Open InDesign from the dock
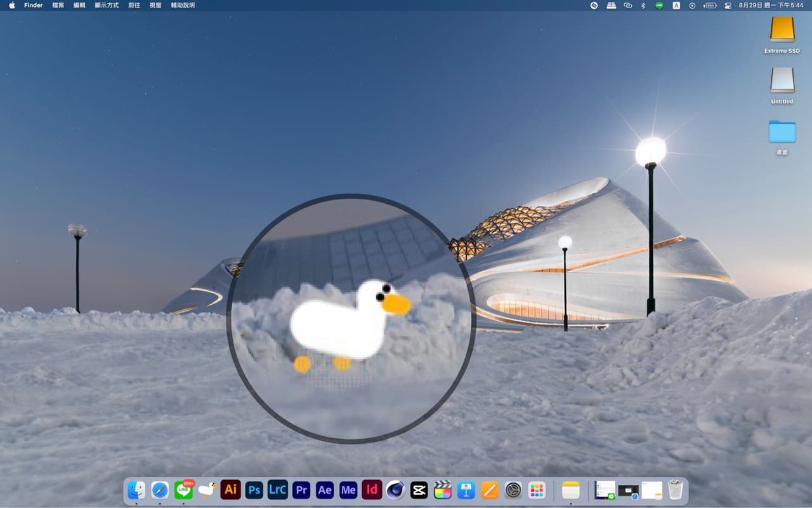The image size is (812, 508). (372, 490)
